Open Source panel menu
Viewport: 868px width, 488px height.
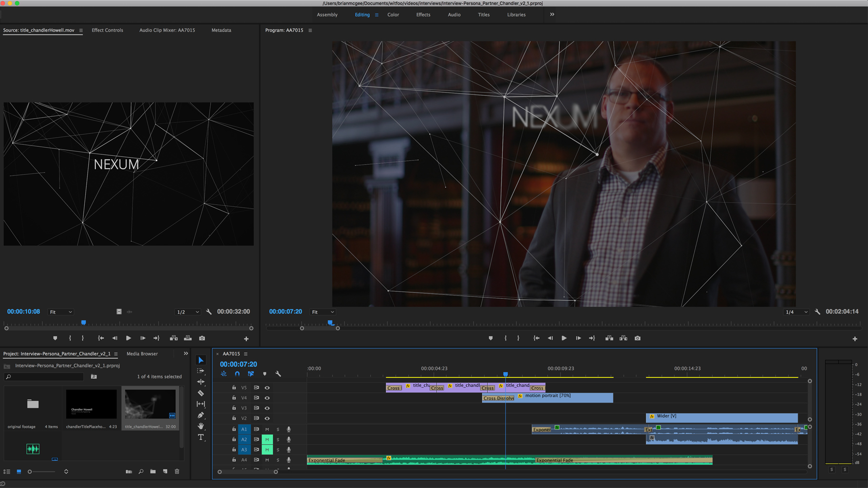(x=81, y=30)
